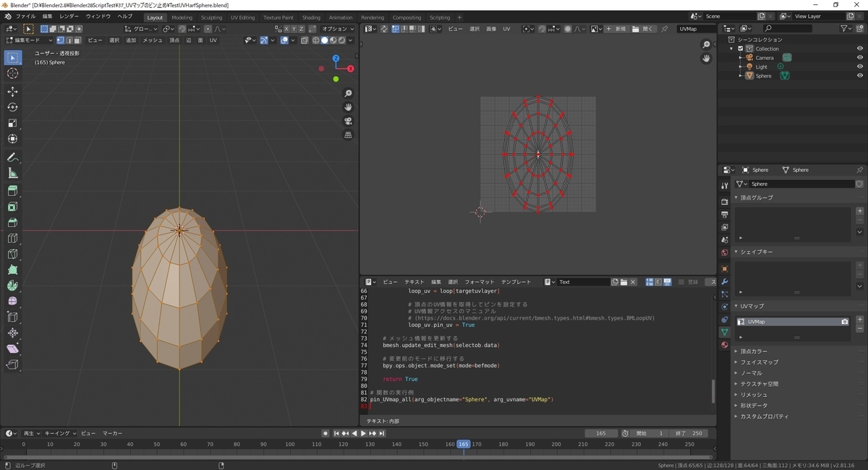
Task: Select the Cursor tool in the viewport toolbar
Action: pyautogui.click(x=12, y=73)
